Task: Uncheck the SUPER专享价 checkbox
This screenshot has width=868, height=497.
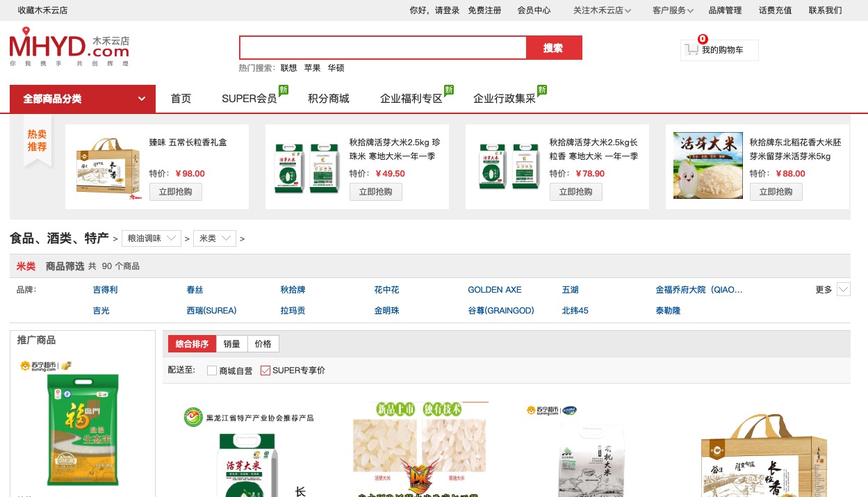Action: tap(265, 370)
